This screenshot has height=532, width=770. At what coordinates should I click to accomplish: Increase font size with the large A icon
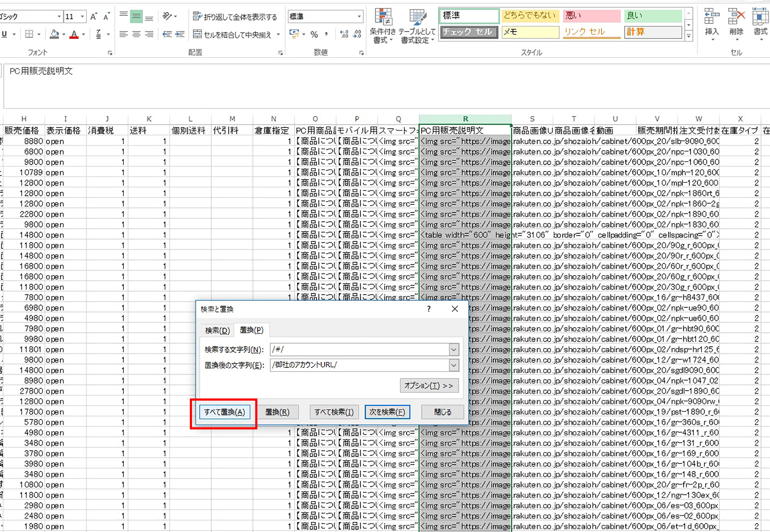(x=93, y=16)
